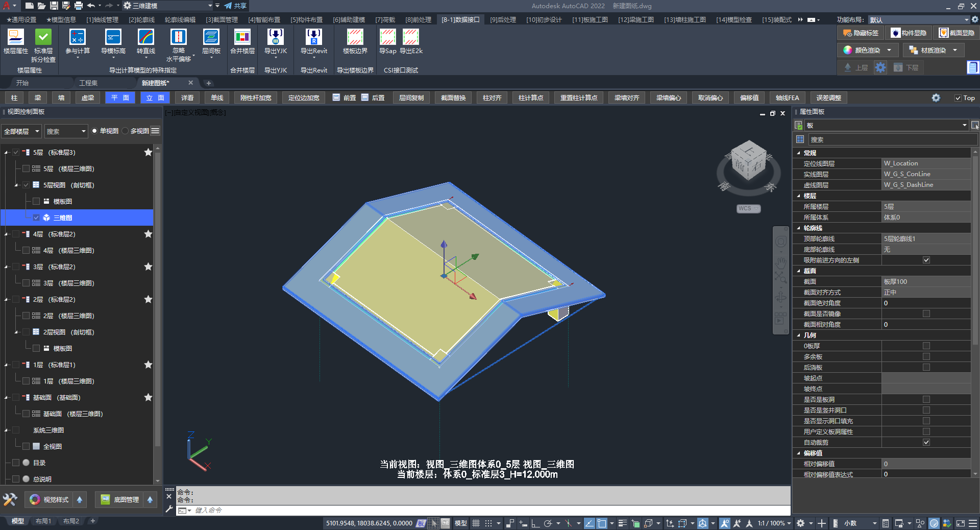Click the ViewCube in the 3D viewport
The width and height of the screenshot is (980, 530).
748,161
